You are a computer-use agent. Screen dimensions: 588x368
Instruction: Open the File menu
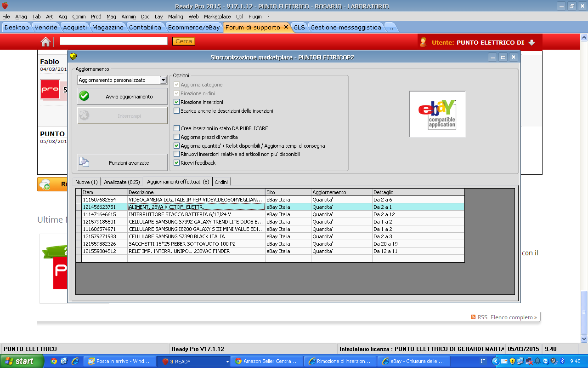[6, 17]
